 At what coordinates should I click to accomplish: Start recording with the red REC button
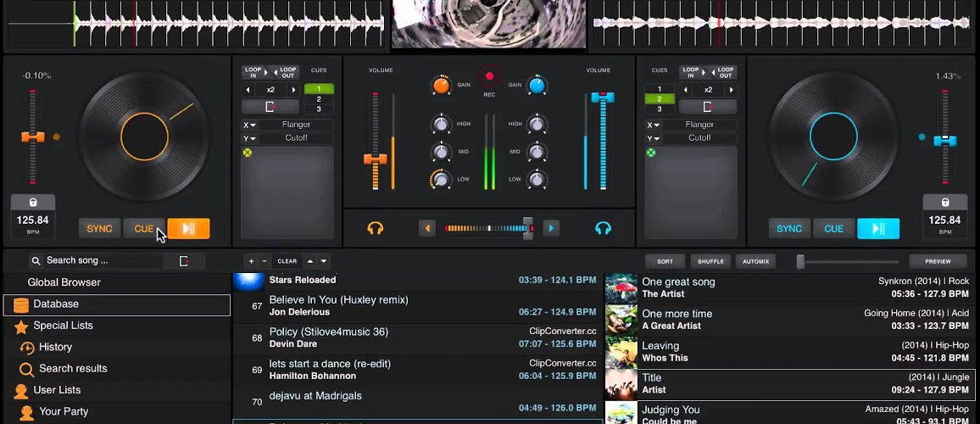coord(489,76)
